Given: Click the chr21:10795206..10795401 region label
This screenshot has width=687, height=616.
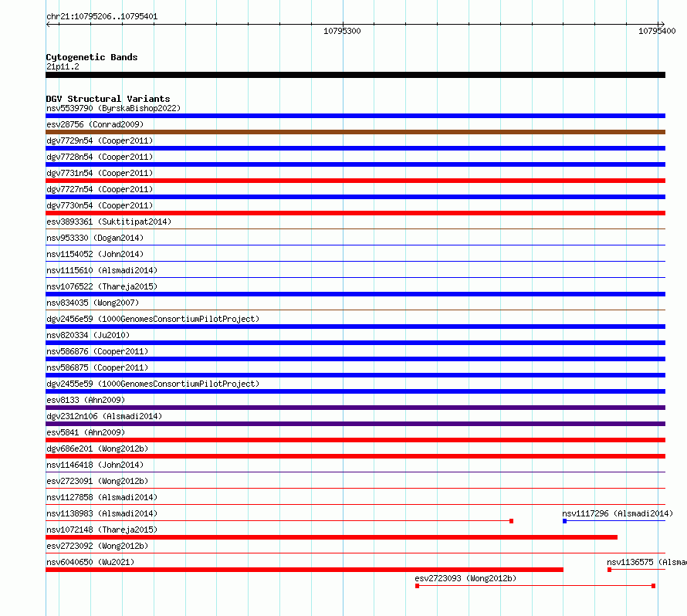Looking at the screenshot, I should (x=102, y=16).
